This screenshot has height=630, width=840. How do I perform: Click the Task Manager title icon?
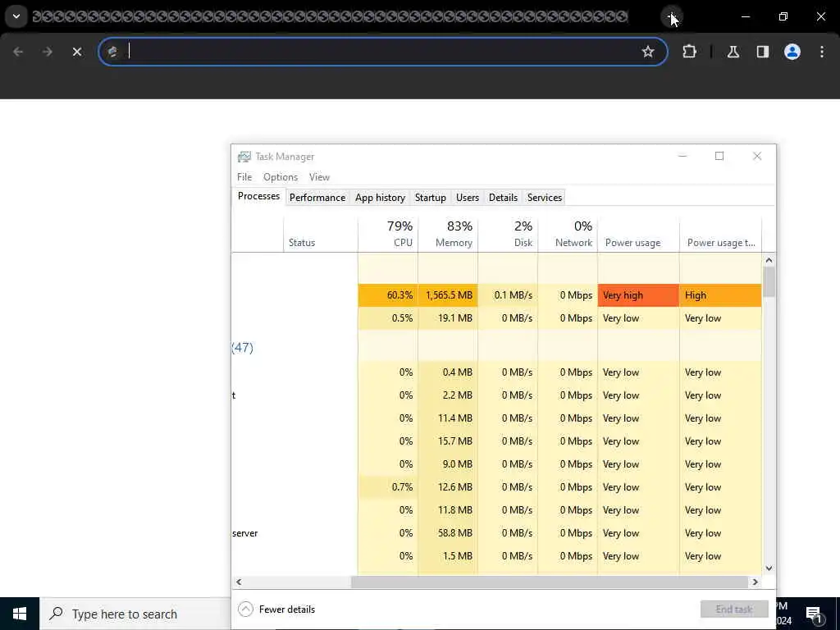(x=244, y=157)
